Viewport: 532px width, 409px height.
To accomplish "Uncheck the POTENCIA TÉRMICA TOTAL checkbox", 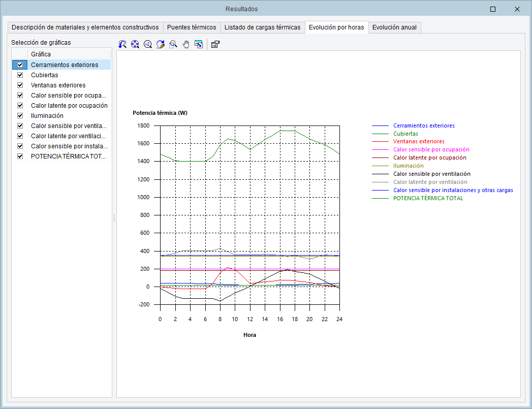I will (20, 156).
